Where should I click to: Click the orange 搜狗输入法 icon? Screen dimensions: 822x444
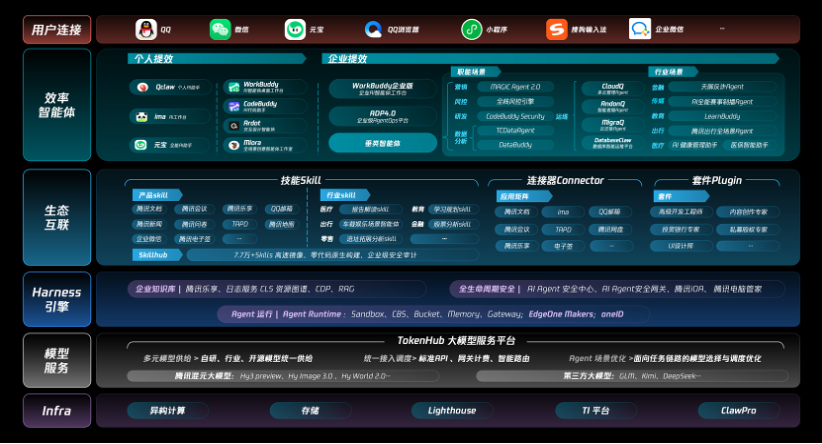point(556,29)
